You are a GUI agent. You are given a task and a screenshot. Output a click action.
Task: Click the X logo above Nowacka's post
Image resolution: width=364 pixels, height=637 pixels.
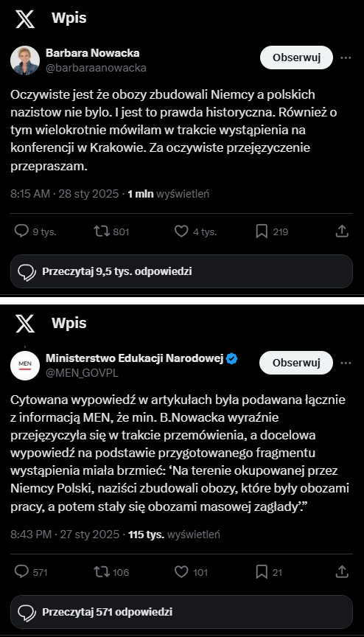tap(25, 19)
